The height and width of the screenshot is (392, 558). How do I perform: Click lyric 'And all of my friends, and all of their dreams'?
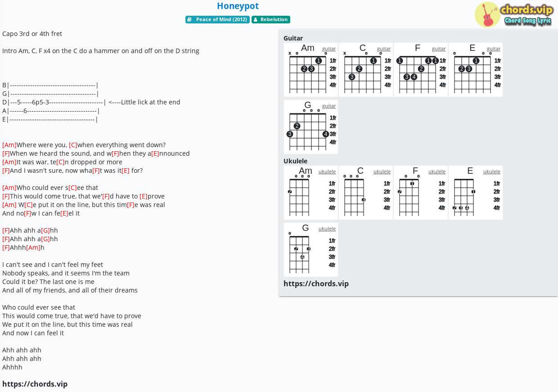click(x=70, y=290)
